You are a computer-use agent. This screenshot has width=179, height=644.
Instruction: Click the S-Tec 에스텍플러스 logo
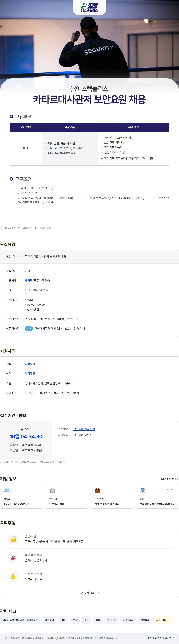click(x=89, y=7)
